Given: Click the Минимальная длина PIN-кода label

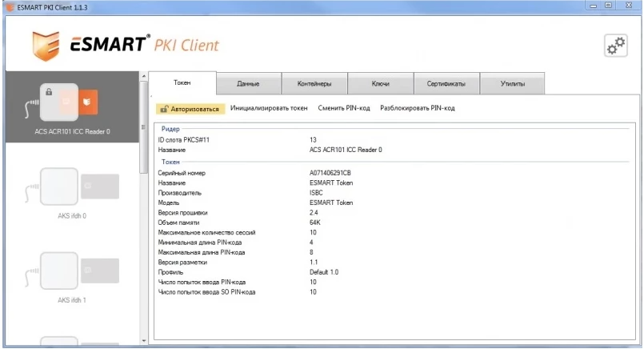Looking at the screenshot, I should tap(200, 243).
